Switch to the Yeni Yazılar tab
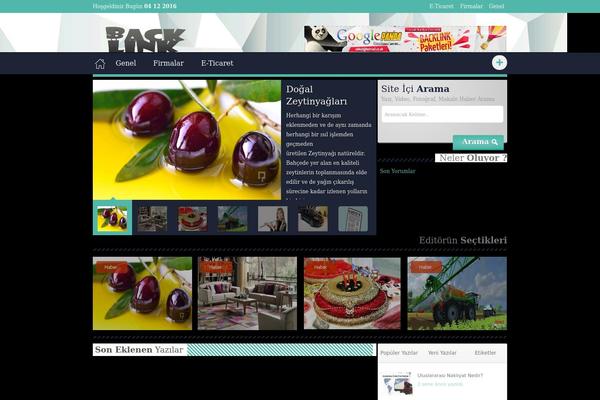This screenshot has height=400, width=600. [x=442, y=353]
